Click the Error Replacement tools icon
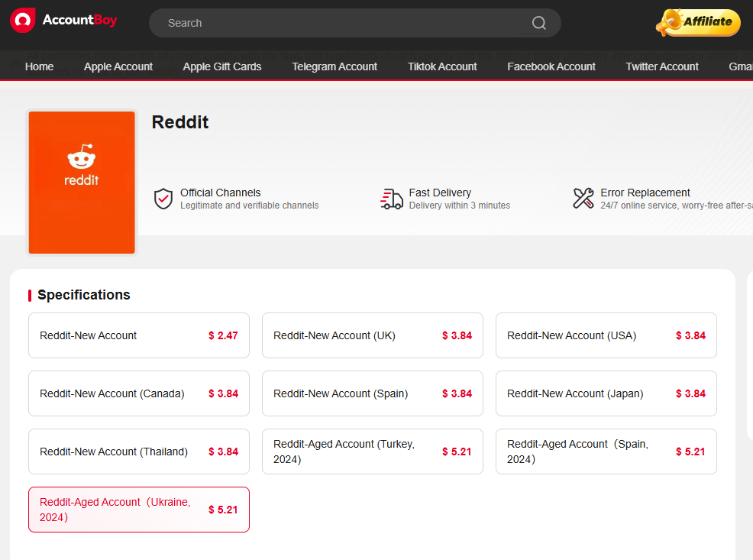753x560 pixels. pyautogui.click(x=583, y=198)
